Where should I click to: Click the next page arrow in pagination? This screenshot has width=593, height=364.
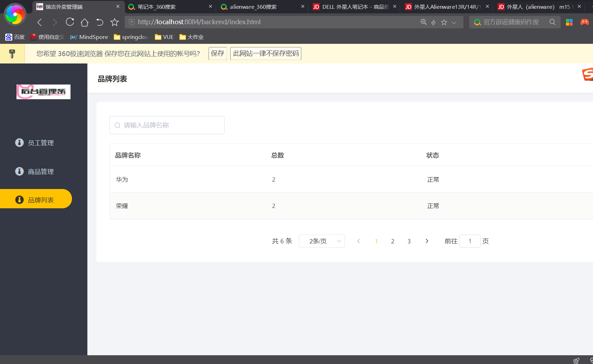[x=427, y=241]
